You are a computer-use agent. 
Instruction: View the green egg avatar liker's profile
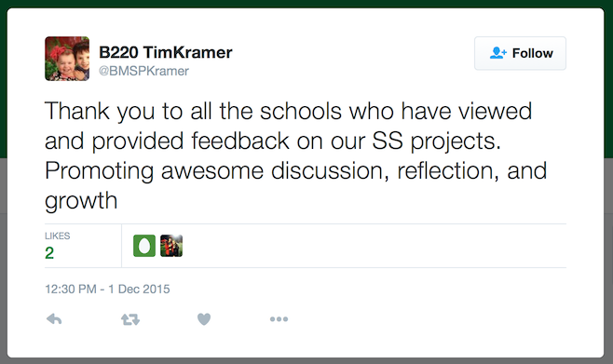point(144,246)
